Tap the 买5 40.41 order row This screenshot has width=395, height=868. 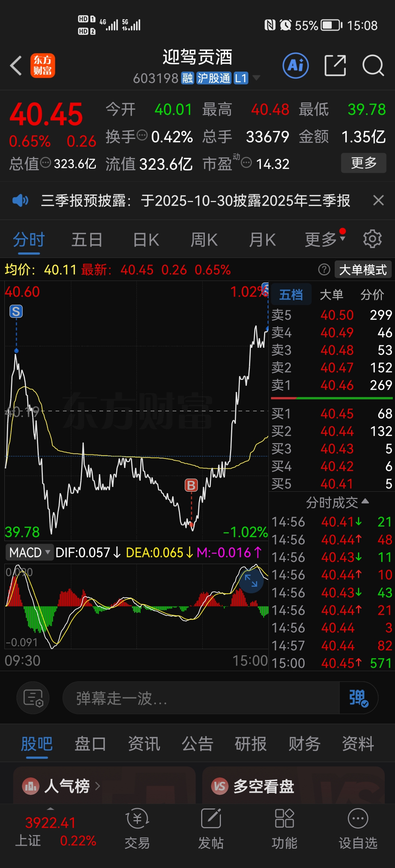332,484
